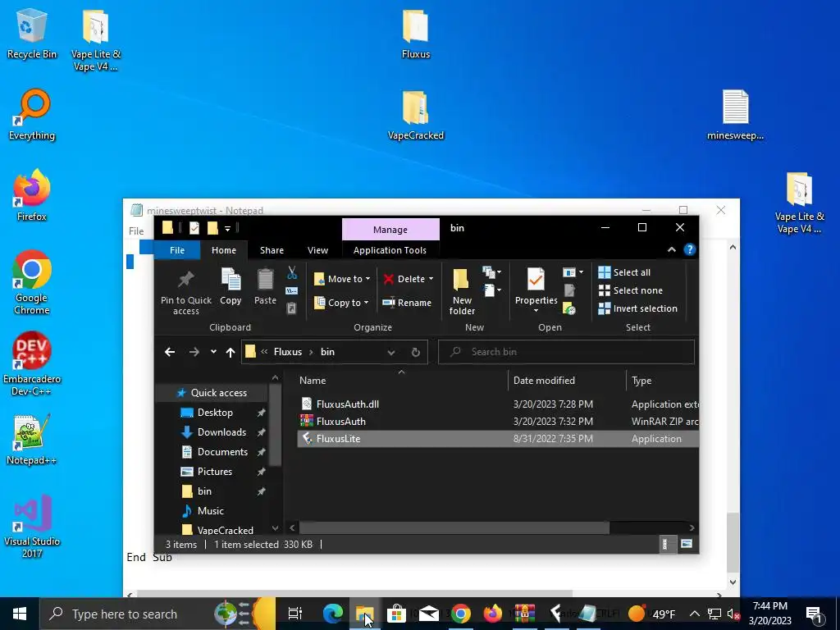This screenshot has width=840, height=630.
Task: Expand address bar previous locations dropdown
Action: 391,352
